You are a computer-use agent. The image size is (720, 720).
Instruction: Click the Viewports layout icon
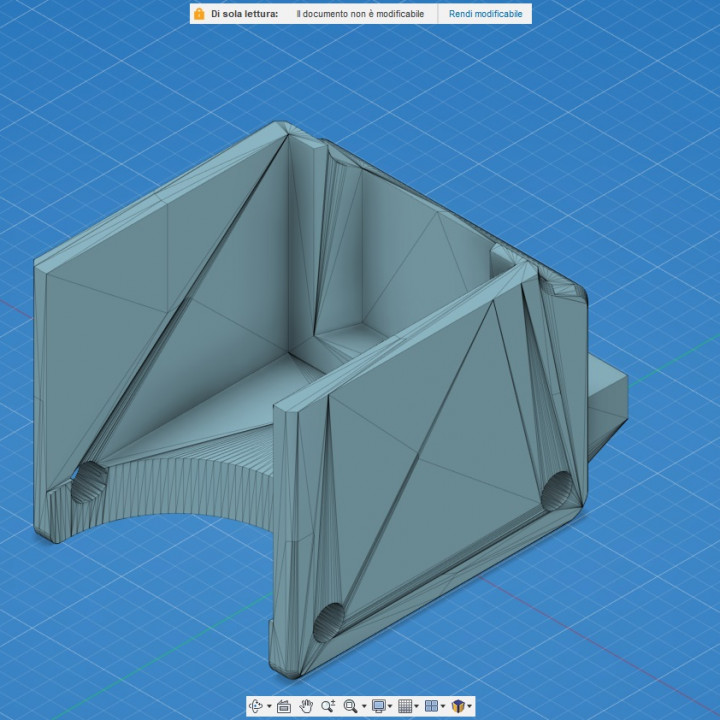point(431,706)
